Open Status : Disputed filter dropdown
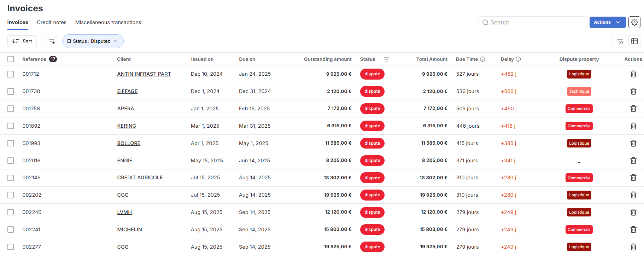The height and width of the screenshot is (255, 644). (x=93, y=41)
